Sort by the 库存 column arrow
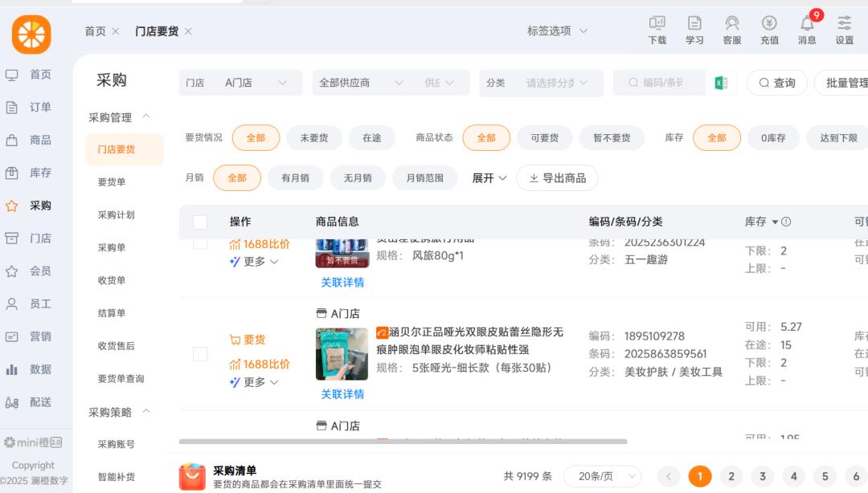Image resolution: width=868 pixels, height=493 pixels. coord(775,222)
